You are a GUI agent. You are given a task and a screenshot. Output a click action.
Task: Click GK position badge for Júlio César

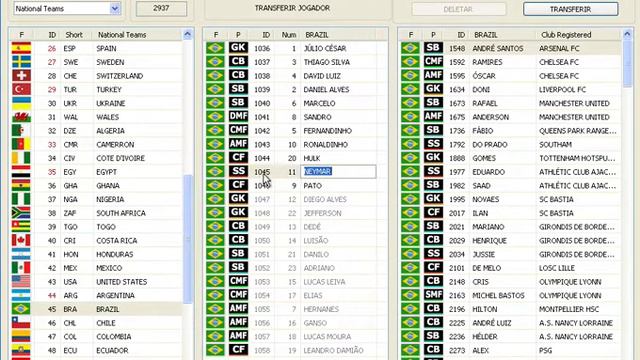pos(238,48)
